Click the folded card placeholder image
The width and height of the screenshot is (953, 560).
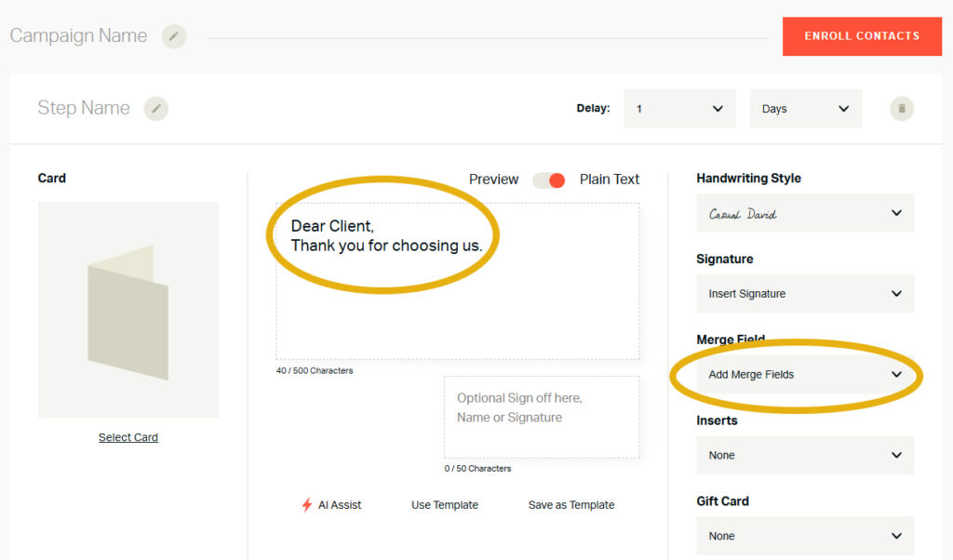(x=128, y=310)
